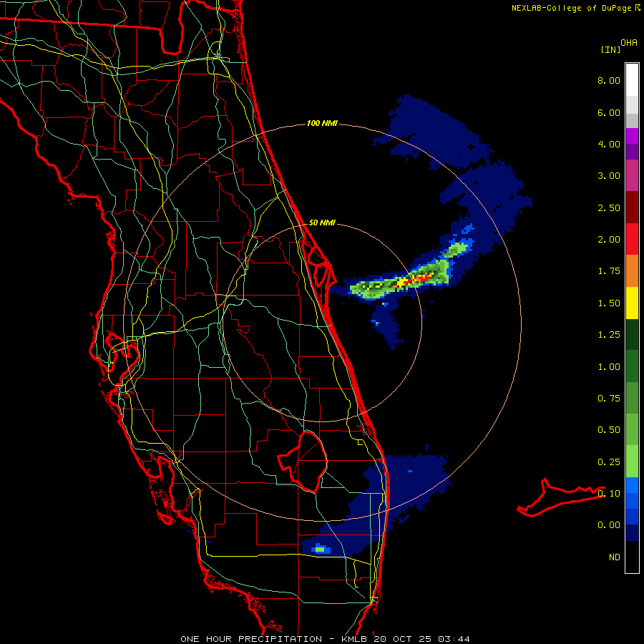Image resolution: width=644 pixels, height=644 pixels.
Task: Click the Grand Bahama island outline
Action: click(x=560, y=497)
